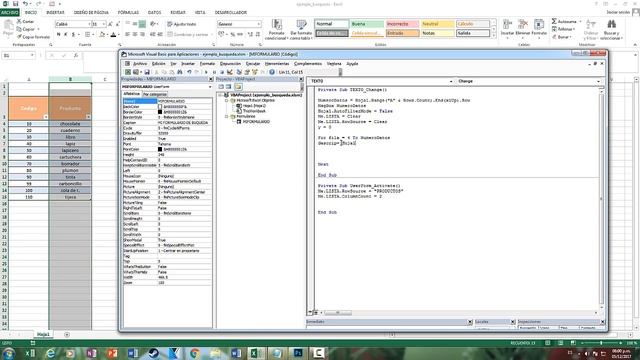
Task: Save workbook from Excel quick access toolbar
Action: pyautogui.click(x=15, y=4)
